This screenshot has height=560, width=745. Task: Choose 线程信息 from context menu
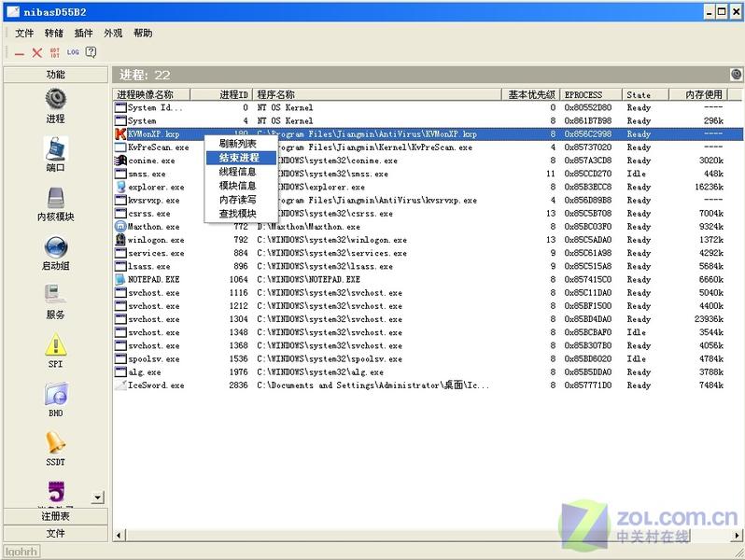click(x=241, y=172)
